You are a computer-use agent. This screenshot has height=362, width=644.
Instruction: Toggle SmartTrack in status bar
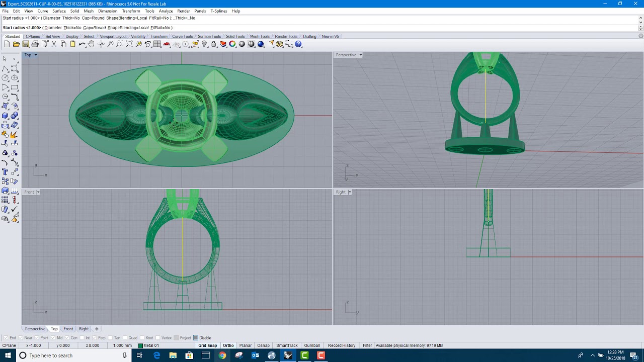(287, 345)
